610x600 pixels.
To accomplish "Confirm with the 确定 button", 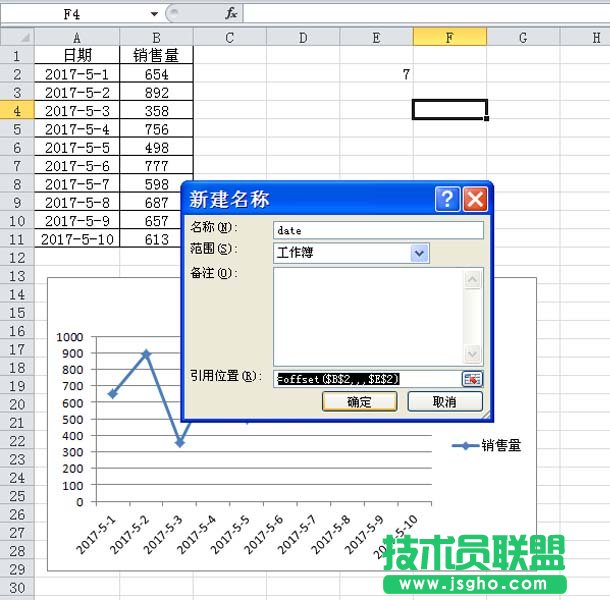I will 359,402.
